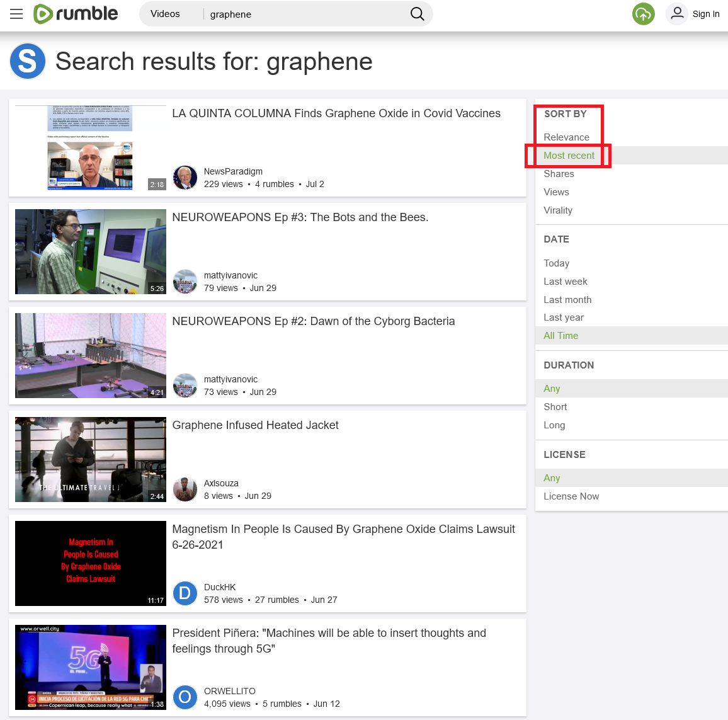Filter date to Today
The height and width of the screenshot is (720, 728).
(x=556, y=263)
